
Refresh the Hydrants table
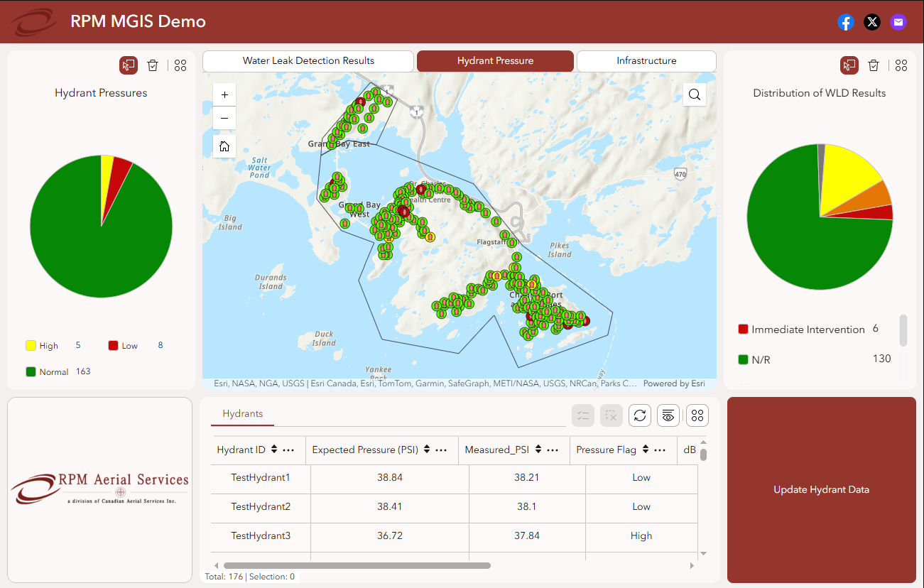640,415
